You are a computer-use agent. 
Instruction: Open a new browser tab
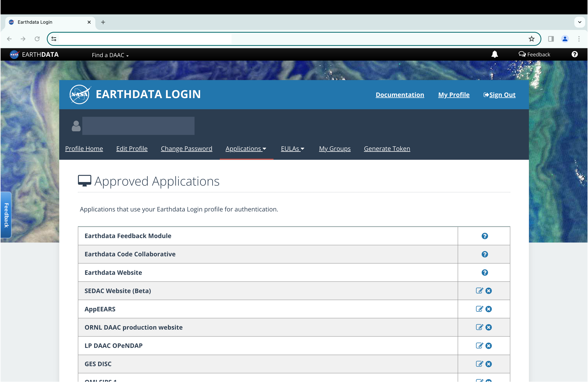[x=103, y=22]
